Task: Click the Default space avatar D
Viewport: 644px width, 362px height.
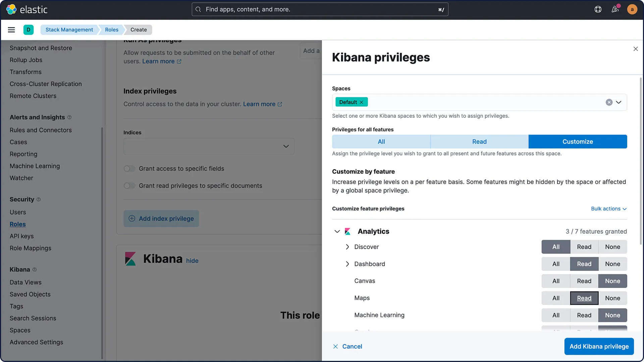Action: [x=29, y=30]
